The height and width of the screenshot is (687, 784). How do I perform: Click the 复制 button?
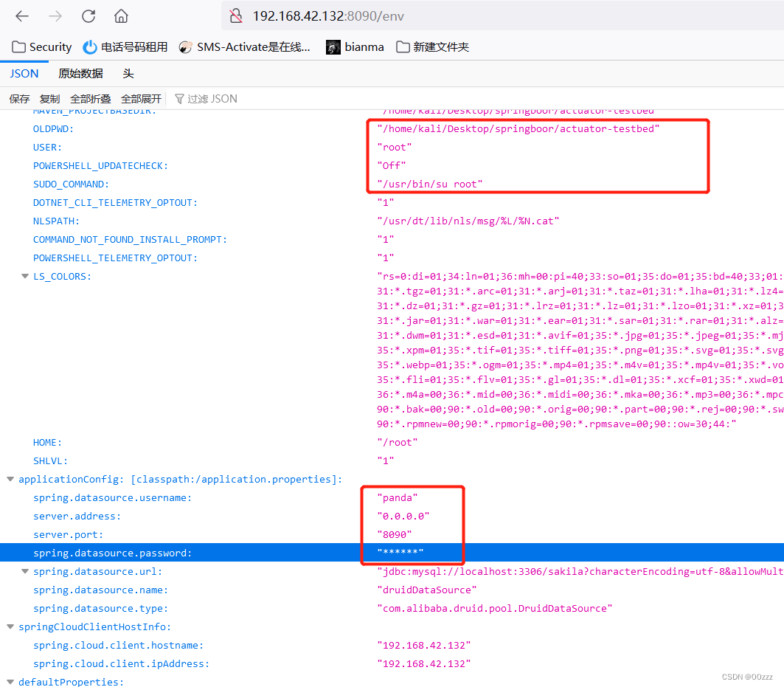coord(49,99)
